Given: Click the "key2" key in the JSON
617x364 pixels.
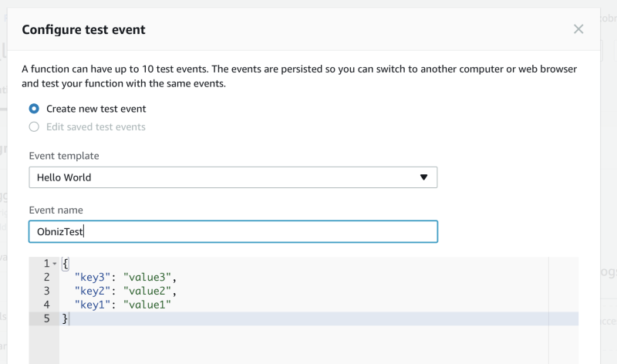Looking at the screenshot, I should pyautogui.click(x=93, y=291).
